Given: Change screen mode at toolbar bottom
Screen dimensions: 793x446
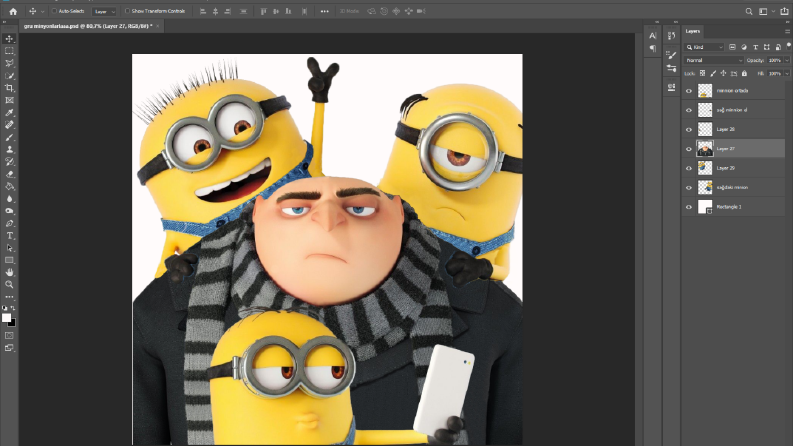Looking at the screenshot, I should tap(9, 348).
